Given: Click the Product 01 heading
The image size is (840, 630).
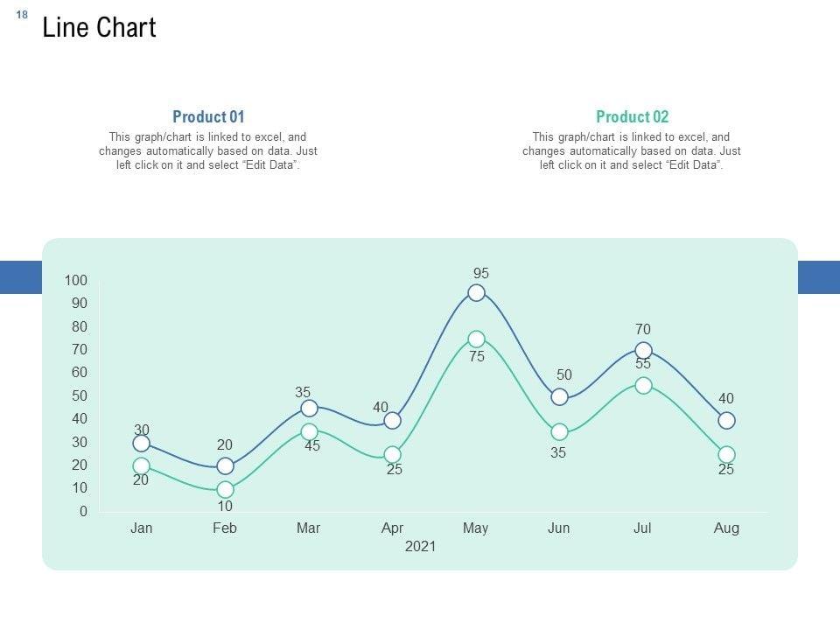Looking at the screenshot, I should (208, 116).
